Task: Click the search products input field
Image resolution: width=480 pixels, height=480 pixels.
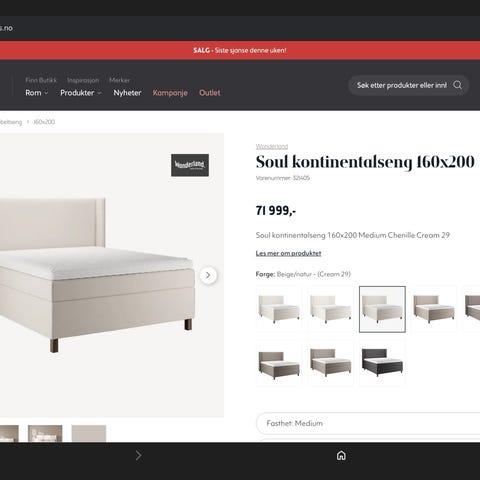Action: pos(402,85)
